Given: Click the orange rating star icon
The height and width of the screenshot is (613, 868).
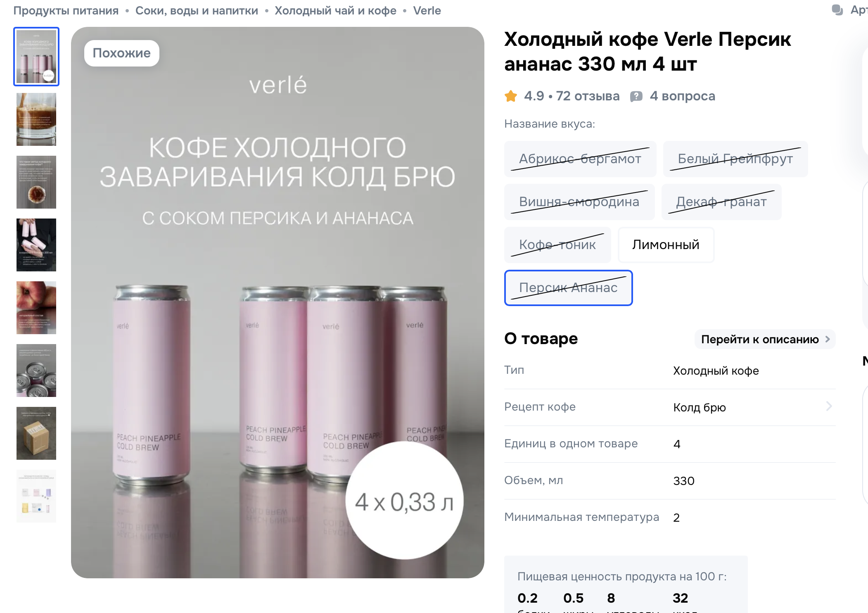Looking at the screenshot, I should pos(511,96).
